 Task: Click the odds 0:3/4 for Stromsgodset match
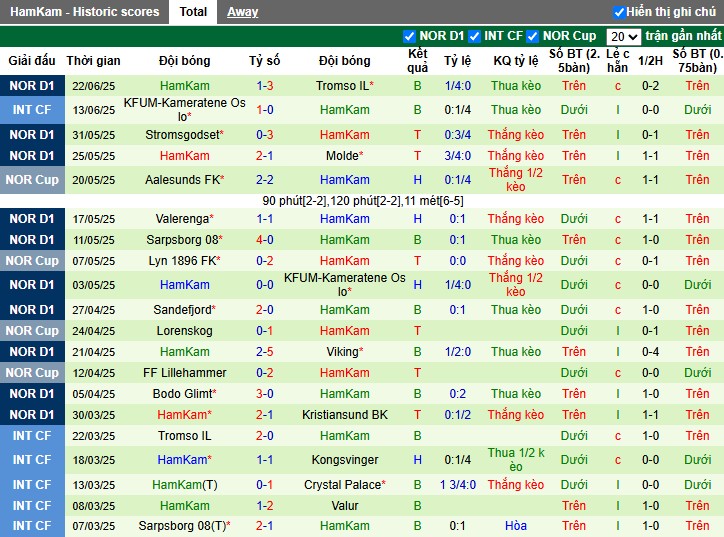click(x=458, y=135)
